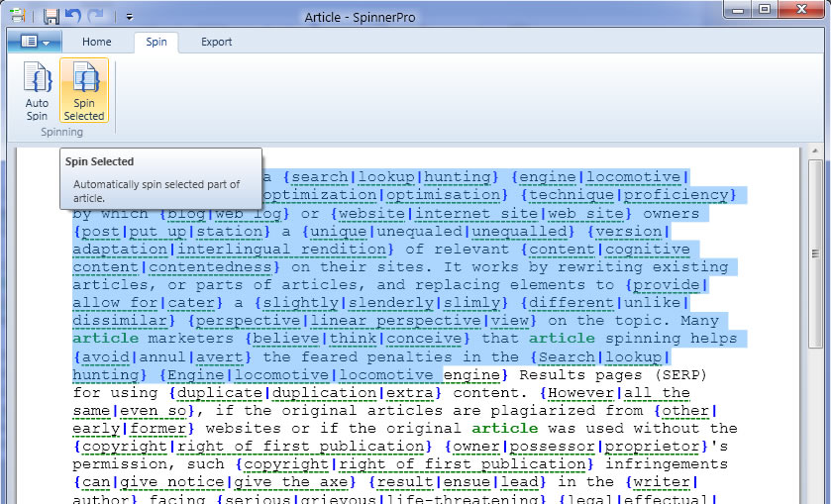Click the Spin Selected icon

[x=84, y=79]
